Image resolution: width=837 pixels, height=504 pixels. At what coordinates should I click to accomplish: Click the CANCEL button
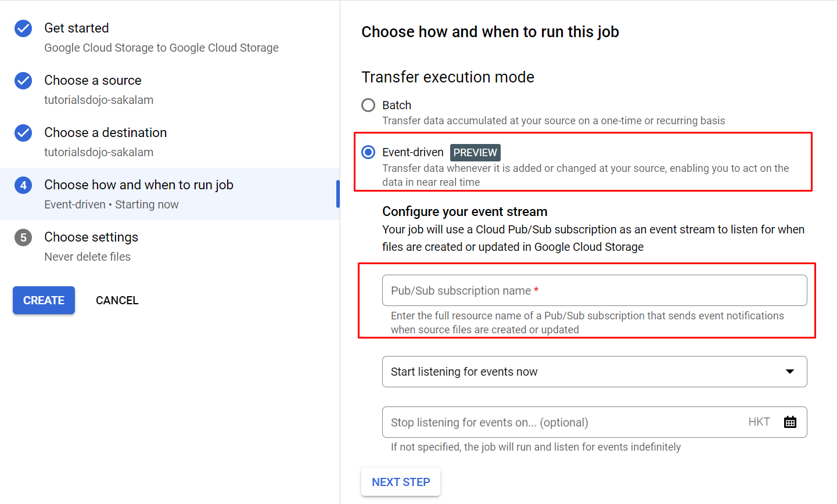coord(117,300)
